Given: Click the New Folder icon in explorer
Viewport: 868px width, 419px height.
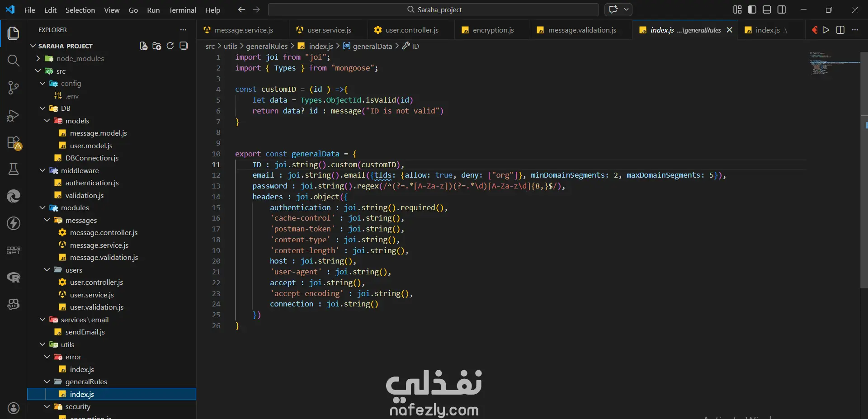Looking at the screenshot, I should (x=157, y=46).
